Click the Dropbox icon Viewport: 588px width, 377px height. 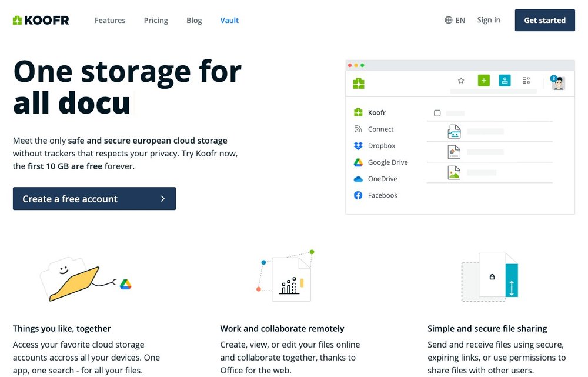(358, 145)
